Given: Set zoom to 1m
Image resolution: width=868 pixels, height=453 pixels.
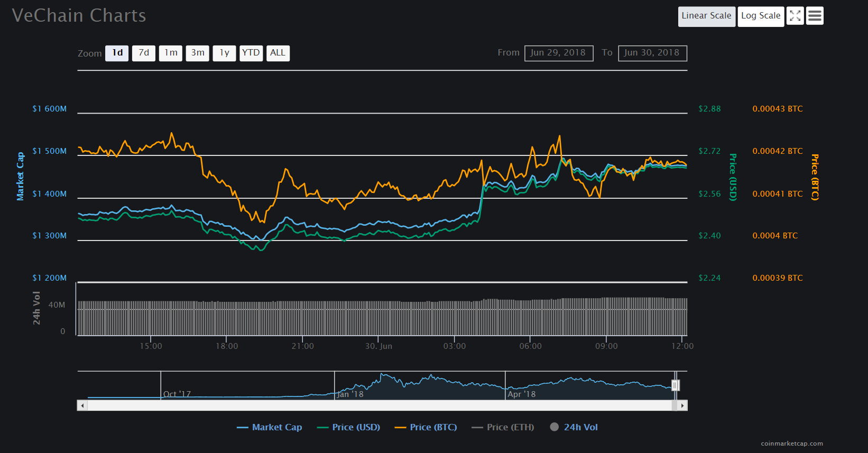Looking at the screenshot, I should (x=171, y=53).
